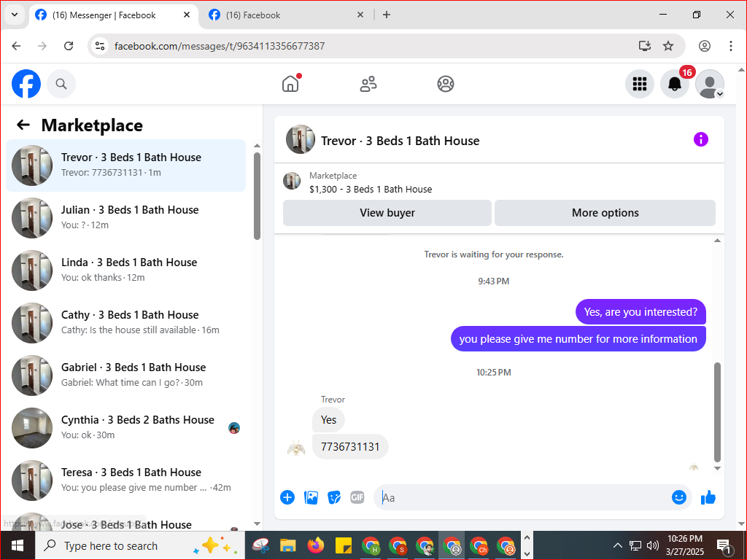Close the (16) Facebook tab
This screenshot has width=747, height=560.
point(360,15)
